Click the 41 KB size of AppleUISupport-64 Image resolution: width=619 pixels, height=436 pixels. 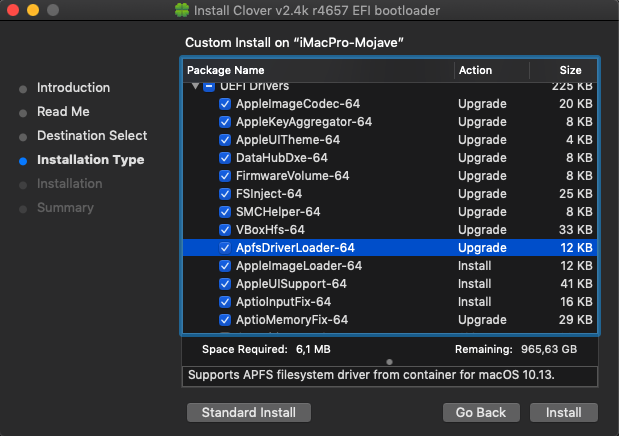coord(576,284)
